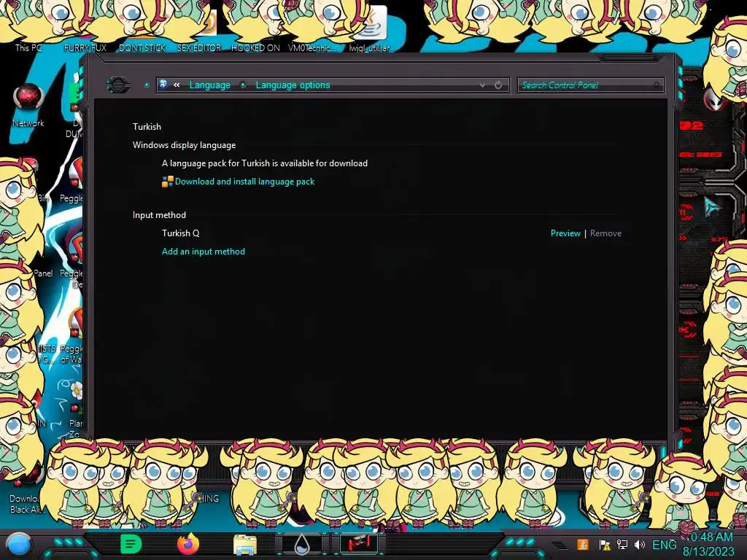Open the Start orb on taskbar

[x=19, y=544]
